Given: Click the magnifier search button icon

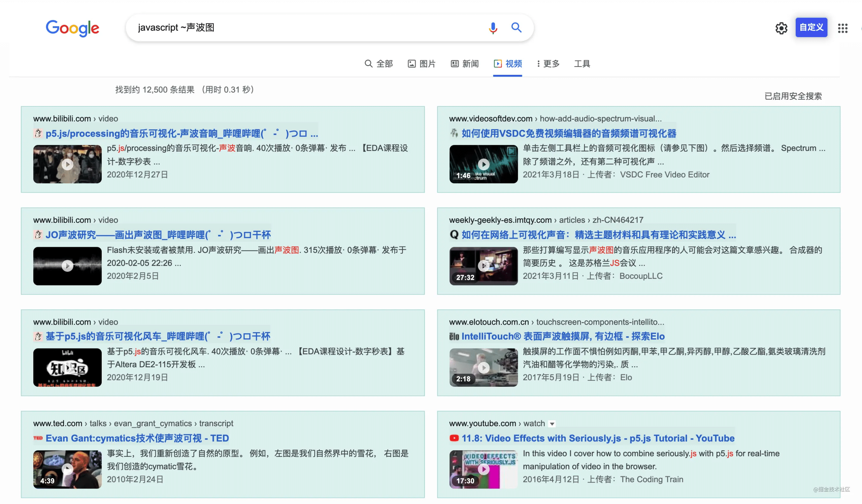Looking at the screenshot, I should coord(516,27).
